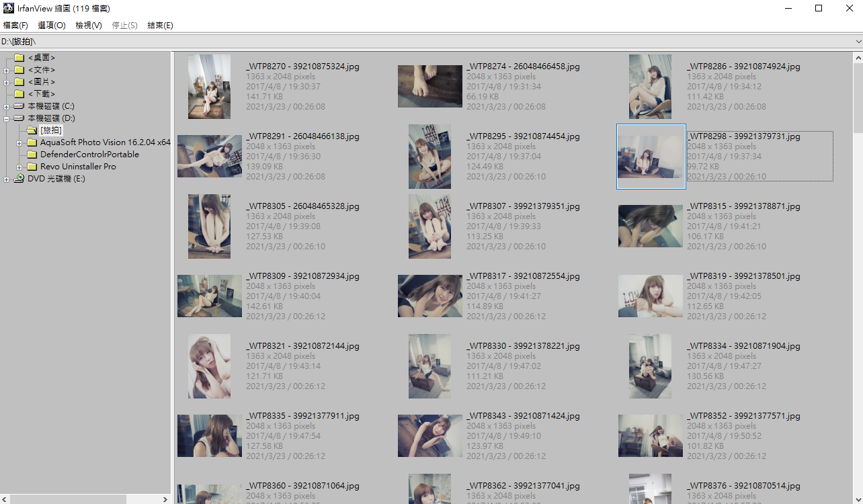Open the 檢視(V) menu
Screen dimensions: 863x504
(88, 25)
